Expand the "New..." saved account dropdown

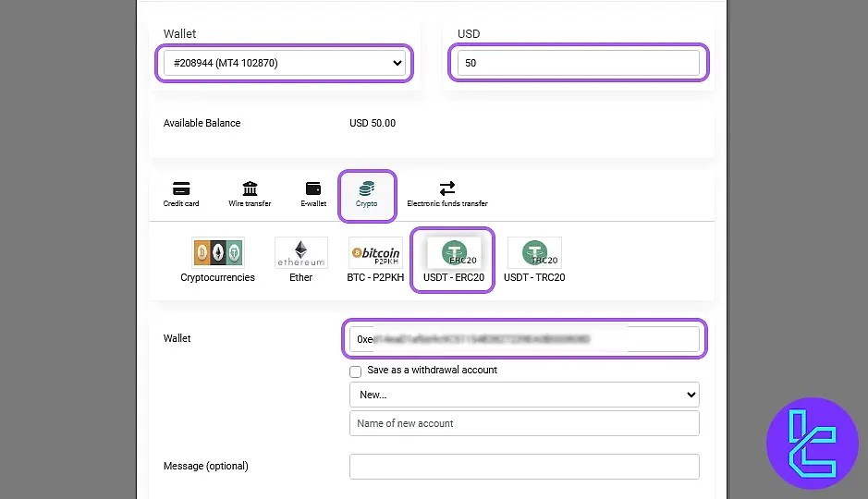pyautogui.click(x=524, y=395)
